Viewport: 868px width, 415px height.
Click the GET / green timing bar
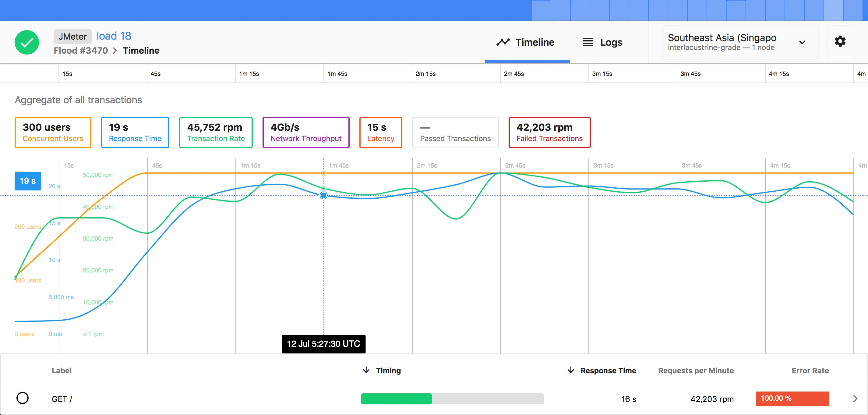tap(396, 399)
